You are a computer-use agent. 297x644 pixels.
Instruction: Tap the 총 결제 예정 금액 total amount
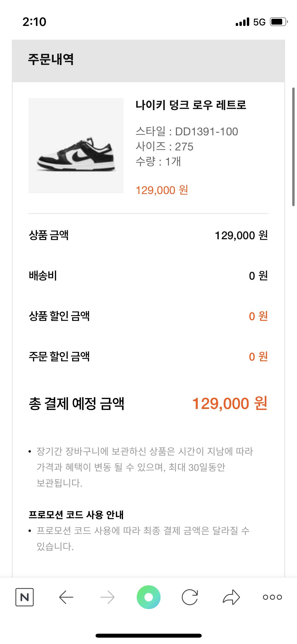230,404
